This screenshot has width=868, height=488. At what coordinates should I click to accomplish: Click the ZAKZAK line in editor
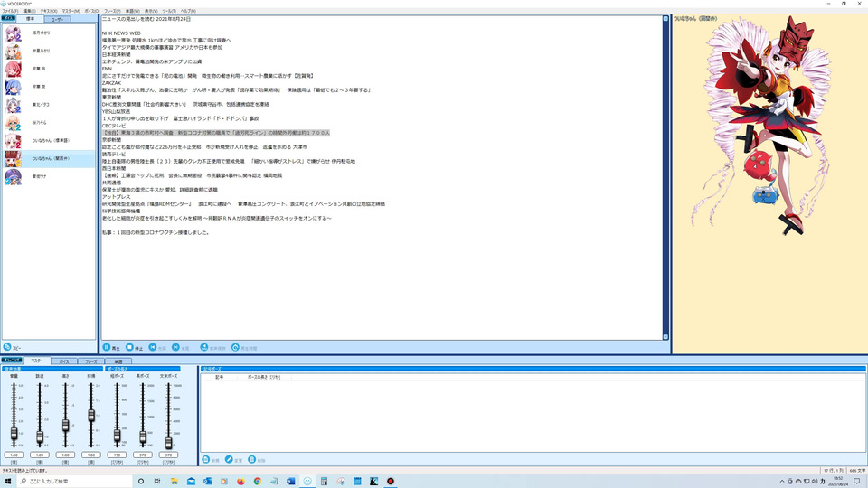point(111,83)
